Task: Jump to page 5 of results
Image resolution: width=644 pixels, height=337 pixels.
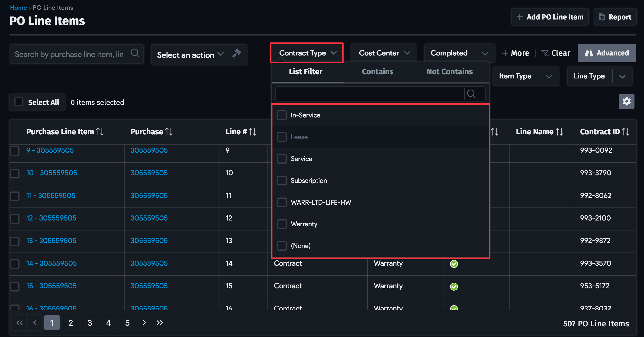Action: (x=127, y=323)
